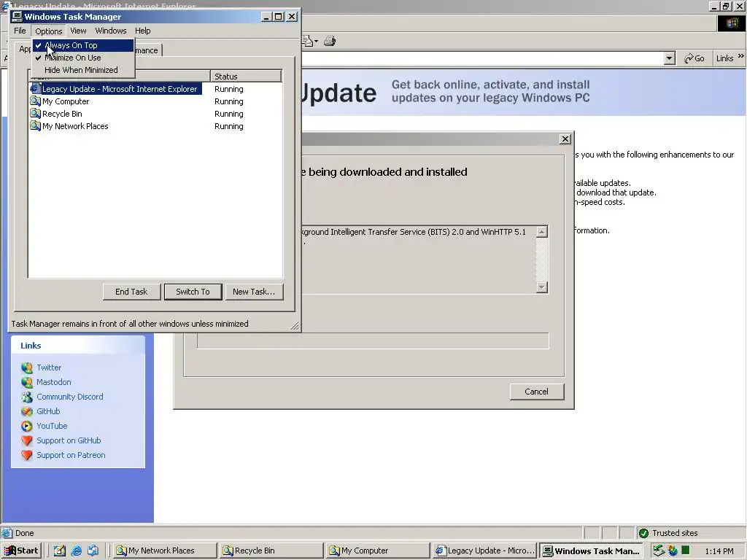Click the Show Desktop quick launch icon
The width and height of the screenshot is (747, 560).
[x=60, y=551]
